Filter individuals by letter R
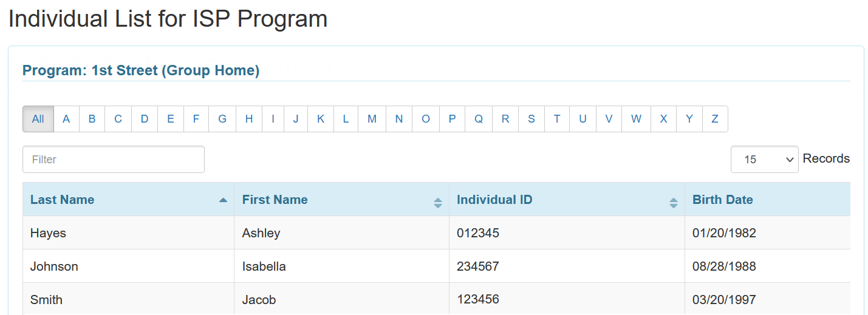 coord(505,119)
